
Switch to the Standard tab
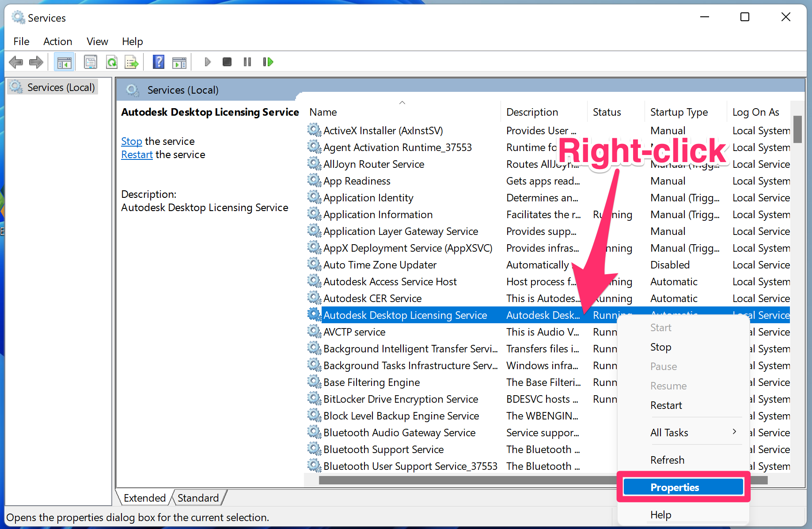tap(198, 498)
